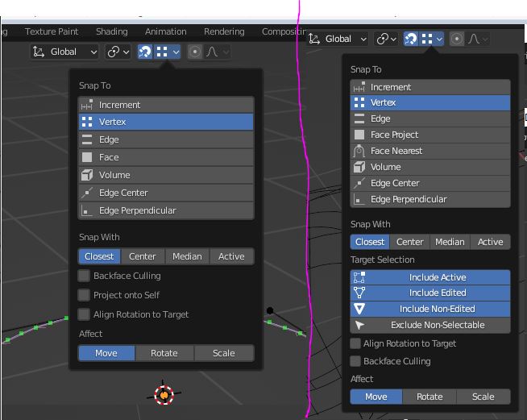The height and width of the screenshot is (420, 527).
Task: Open proportional falloff curve, right header
Action: [477, 39]
